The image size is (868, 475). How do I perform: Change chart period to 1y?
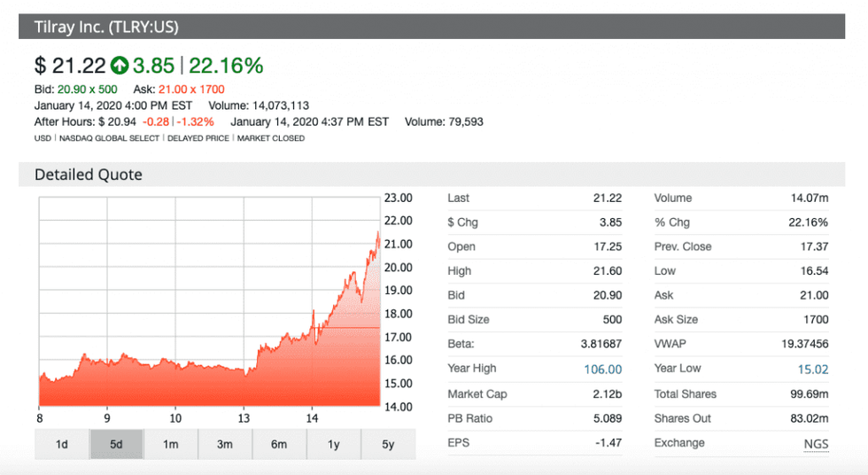pyautogui.click(x=334, y=445)
